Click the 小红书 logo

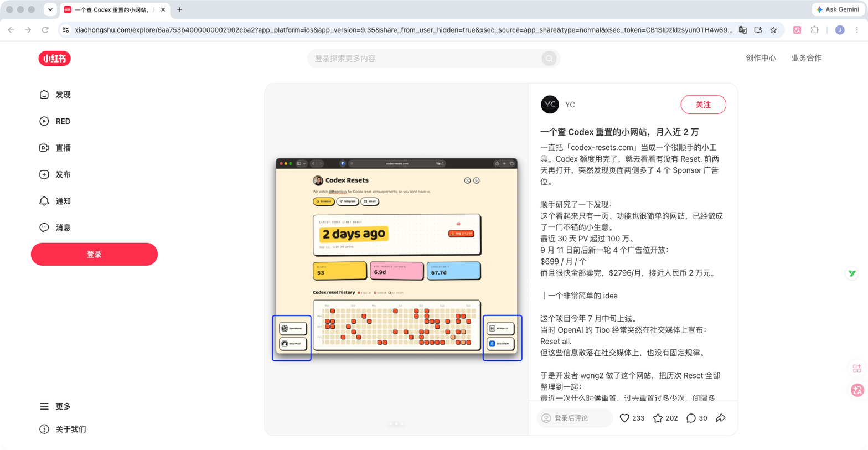coord(54,58)
